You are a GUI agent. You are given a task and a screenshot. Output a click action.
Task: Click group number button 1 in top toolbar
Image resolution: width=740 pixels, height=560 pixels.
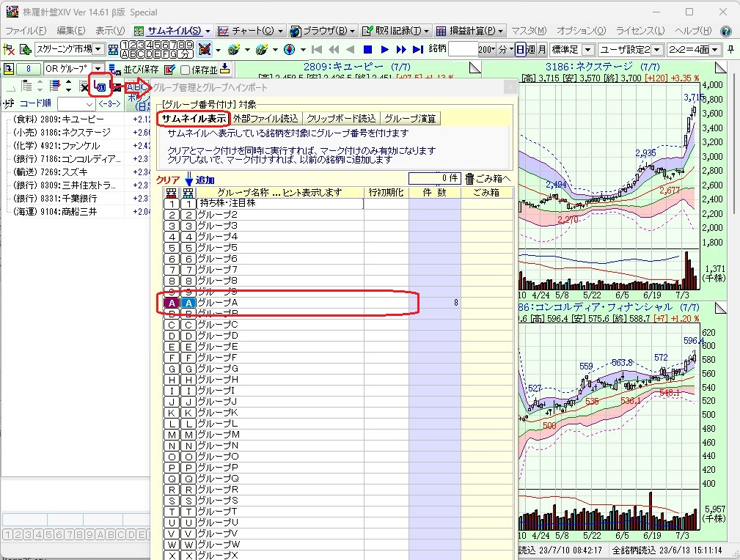click(124, 45)
